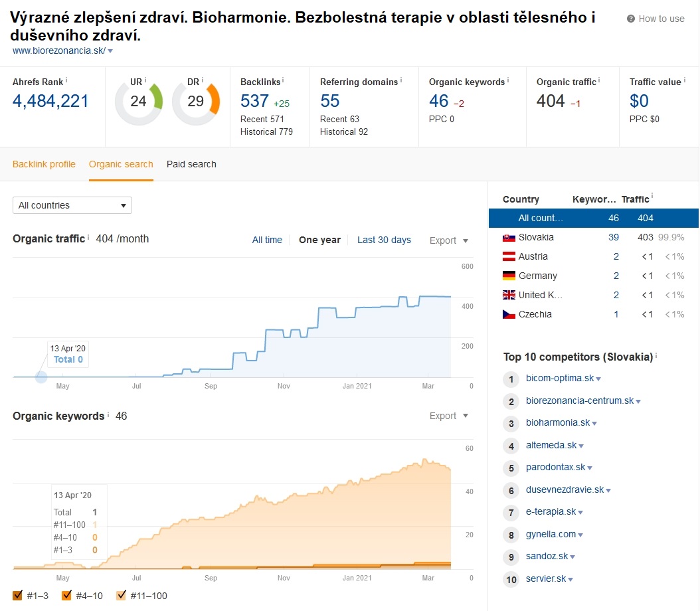
Task: Switch to the Backlink profile tab
Action: tap(44, 164)
